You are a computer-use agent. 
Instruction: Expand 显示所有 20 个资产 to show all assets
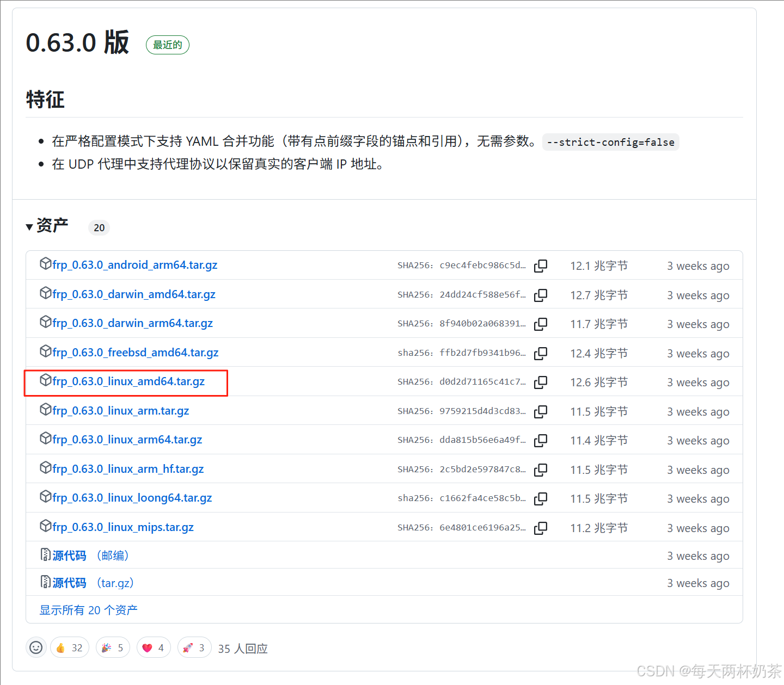click(88, 609)
